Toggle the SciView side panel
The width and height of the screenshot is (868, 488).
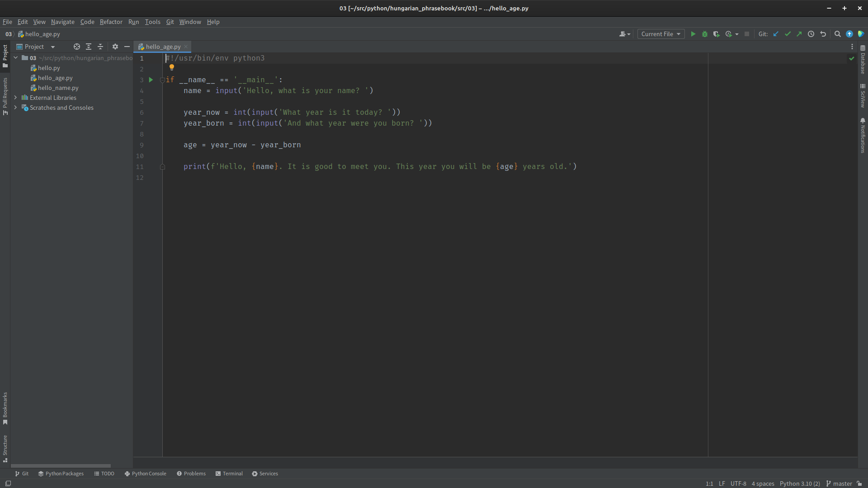point(863,95)
